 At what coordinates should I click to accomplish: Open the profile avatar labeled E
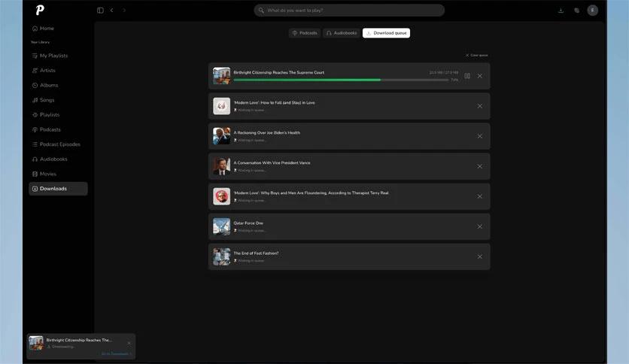point(592,11)
